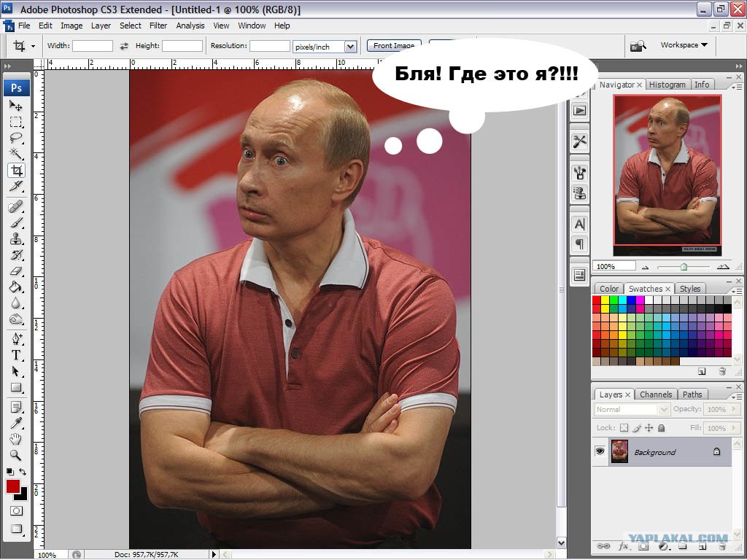Image resolution: width=747 pixels, height=560 pixels.
Task: Create new swatch of foreground color
Action: [x=701, y=371]
